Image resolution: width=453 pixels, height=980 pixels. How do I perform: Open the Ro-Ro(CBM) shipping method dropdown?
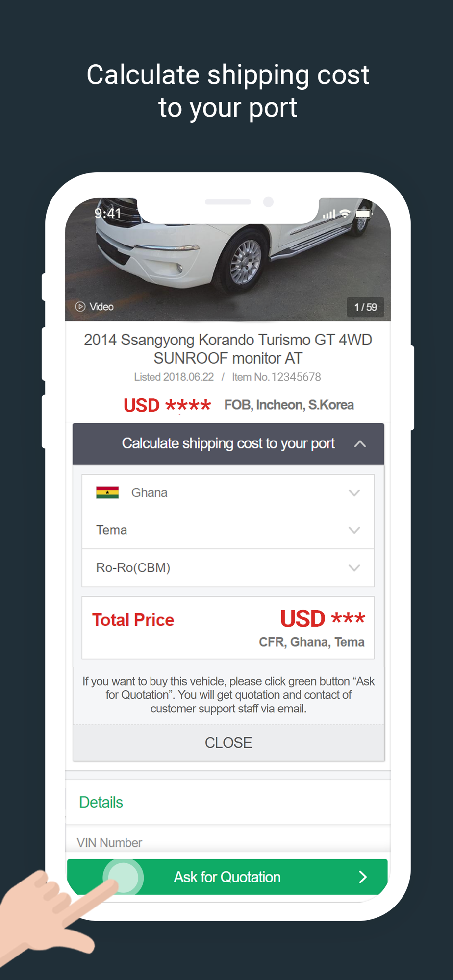point(228,568)
